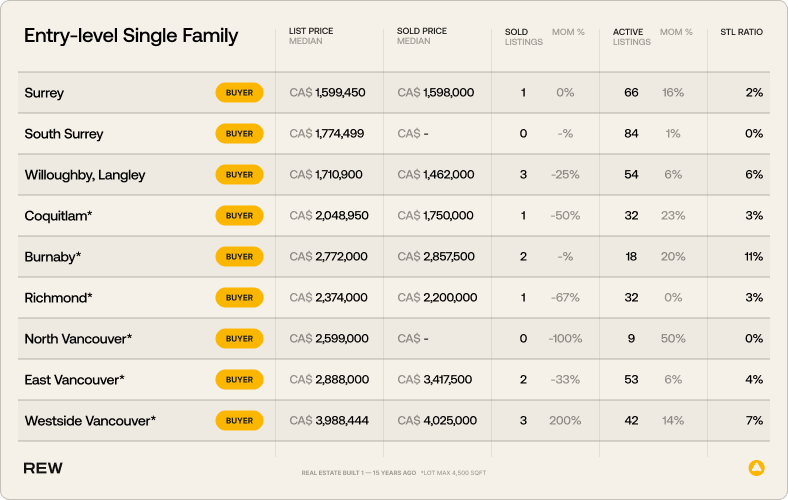Click sold price CA$ 2,857,500
The width and height of the screenshot is (788, 500).
pos(436,256)
